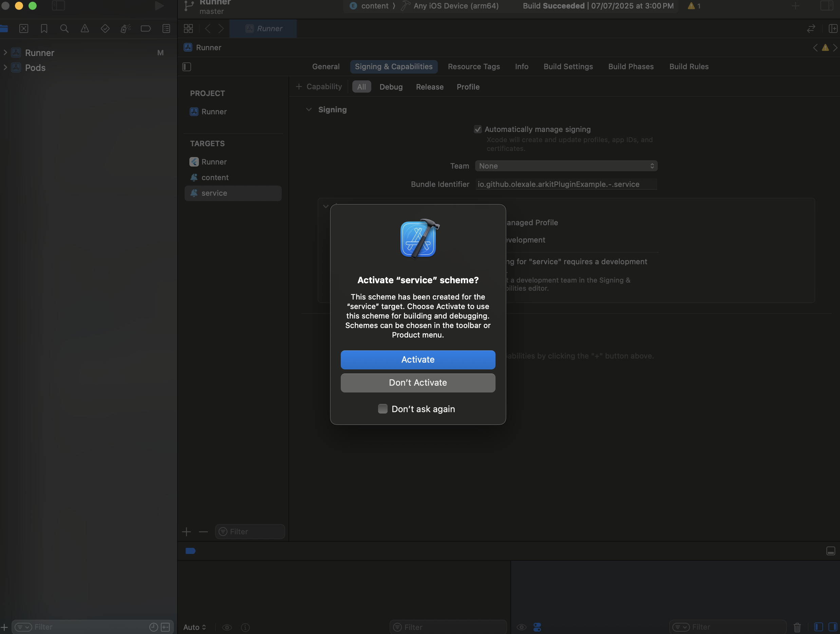Add a new target with plus
The height and width of the screenshot is (634, 840).
pyautogui.click(x=186, y=532)
